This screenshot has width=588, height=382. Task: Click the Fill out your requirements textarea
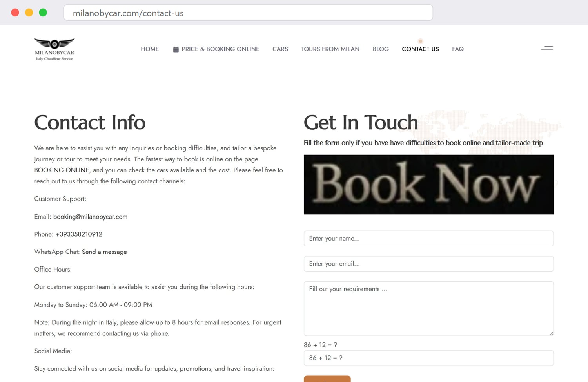pos(428,308)
